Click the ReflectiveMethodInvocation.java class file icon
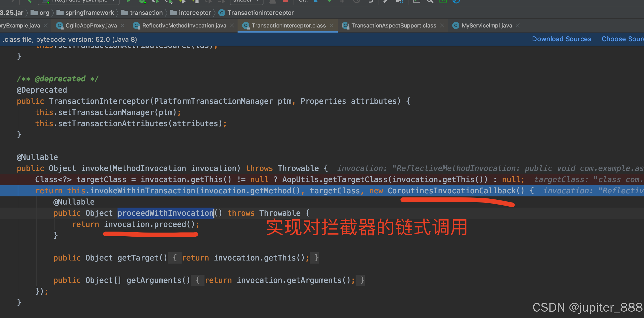 pyautogui.click(x=137, y=25)
